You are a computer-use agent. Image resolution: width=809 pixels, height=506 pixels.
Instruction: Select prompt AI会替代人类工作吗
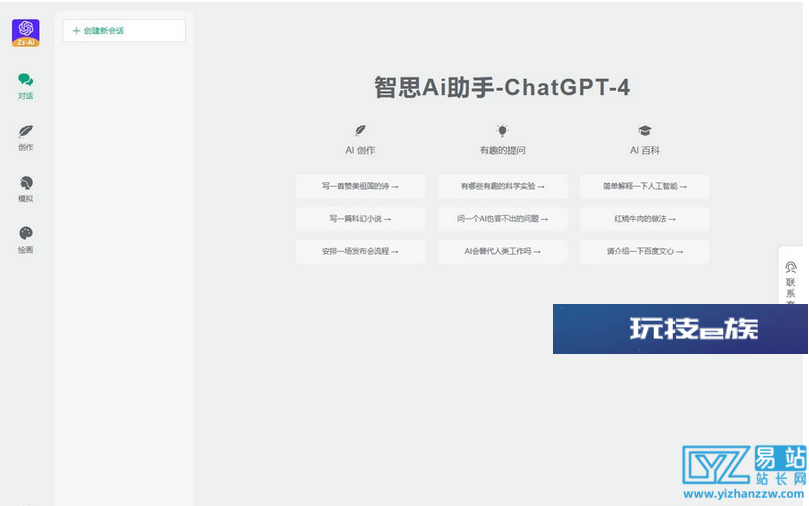pos(503,251)
